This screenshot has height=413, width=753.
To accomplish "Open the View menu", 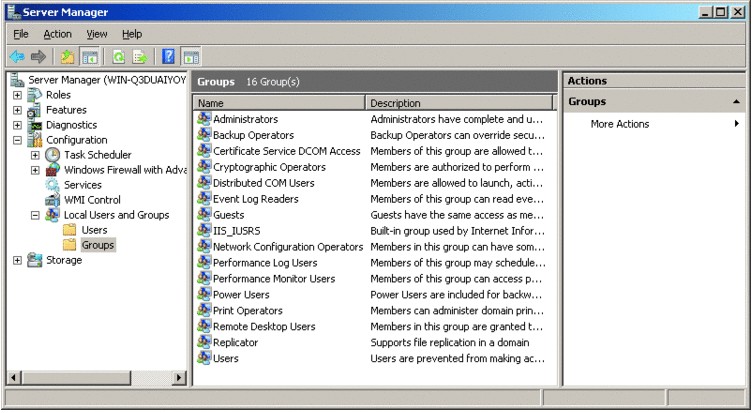I will tap(97, 34).
